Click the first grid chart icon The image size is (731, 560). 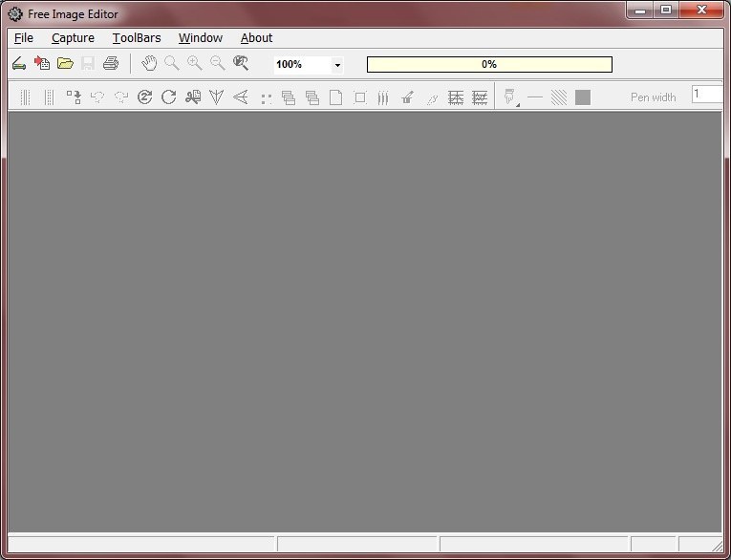pyautogui.click(x=456, y=97)
